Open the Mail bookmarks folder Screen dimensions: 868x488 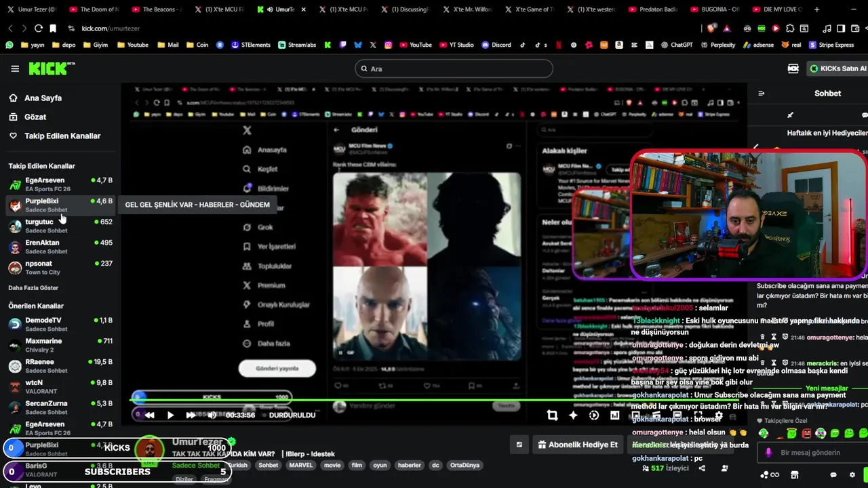[x=167, y=45]
